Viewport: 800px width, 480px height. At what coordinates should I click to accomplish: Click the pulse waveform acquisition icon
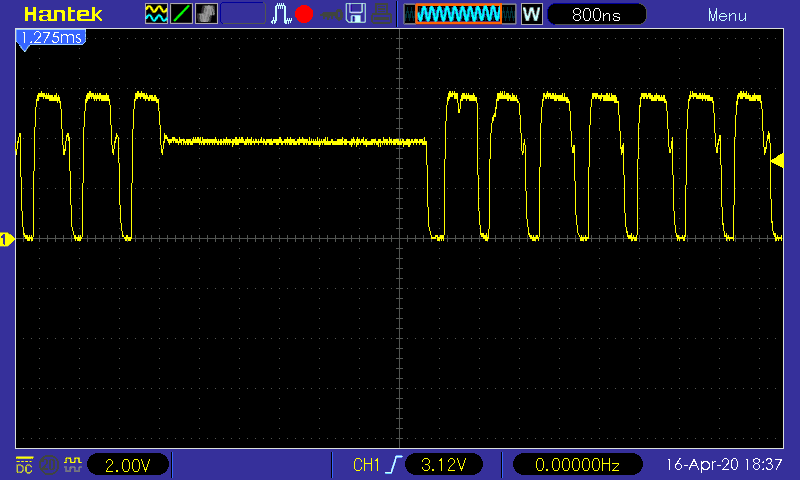pyautogui.click(x=281, y=14)
